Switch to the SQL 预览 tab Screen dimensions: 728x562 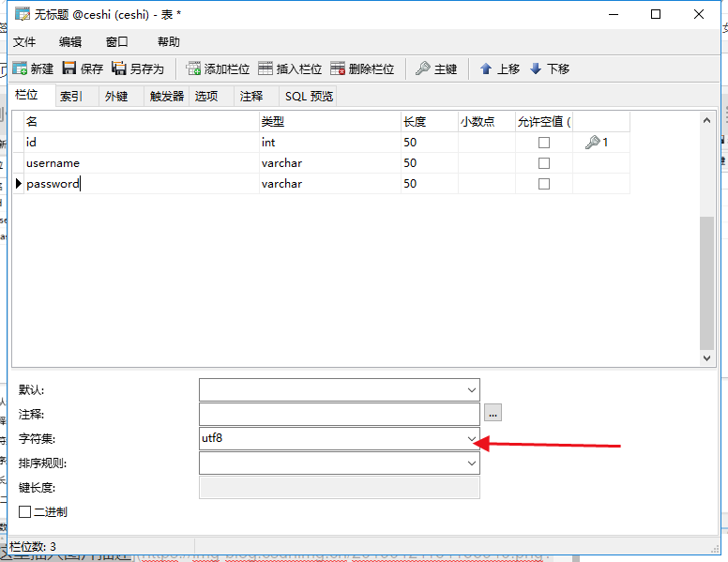tap(309, 96)
